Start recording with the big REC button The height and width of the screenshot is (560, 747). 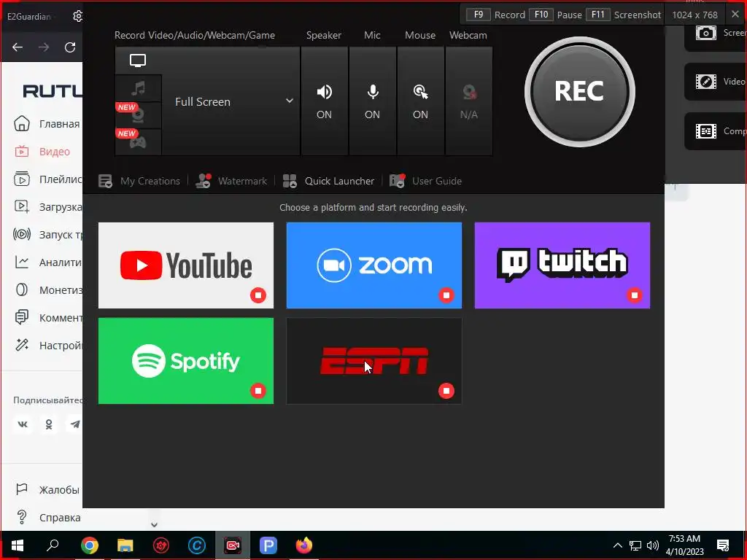pos(579,91)
